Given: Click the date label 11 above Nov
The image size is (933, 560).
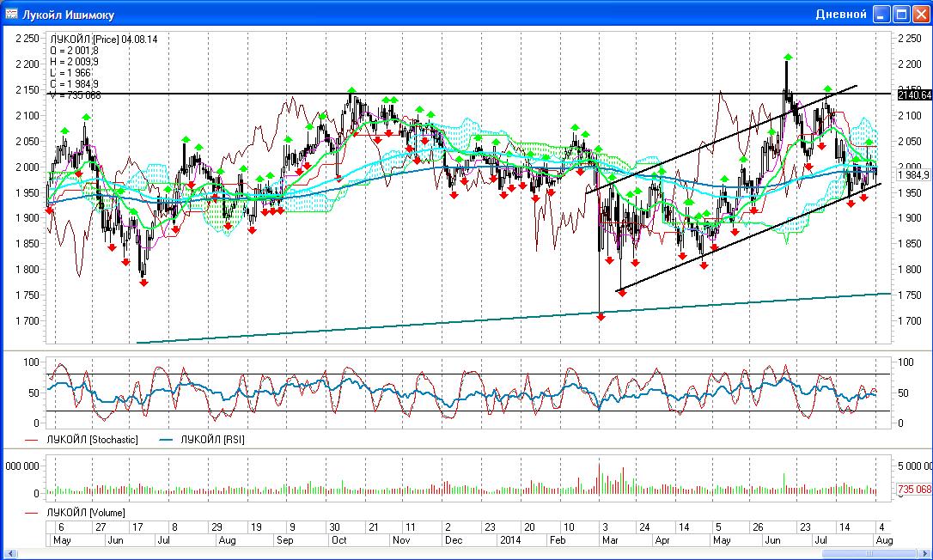Looking at the screenshot, I should coord(411,527).
